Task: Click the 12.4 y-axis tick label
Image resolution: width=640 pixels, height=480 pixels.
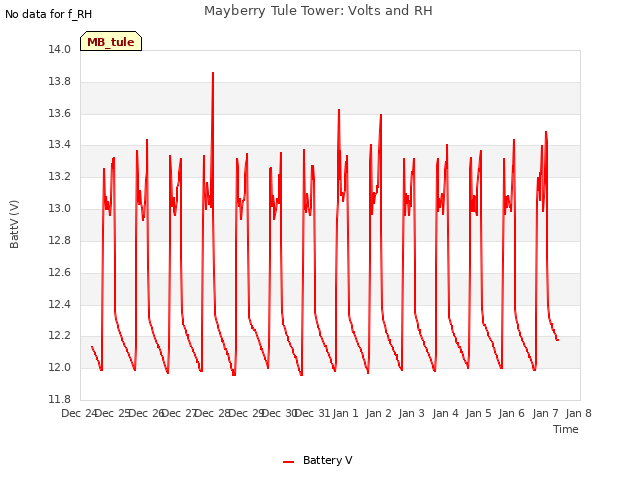Action: [x=59, y=304]
